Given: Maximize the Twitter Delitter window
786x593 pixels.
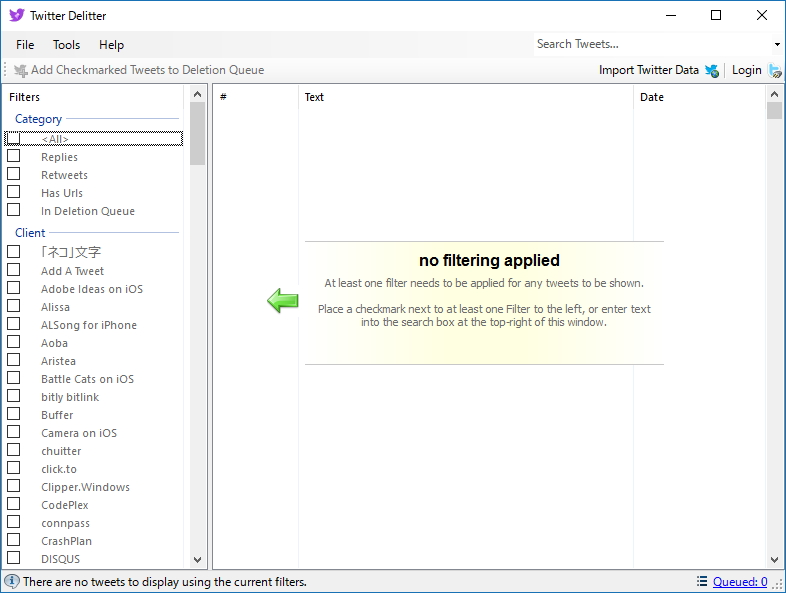Looking at the screenshot, I should (716, 15).
